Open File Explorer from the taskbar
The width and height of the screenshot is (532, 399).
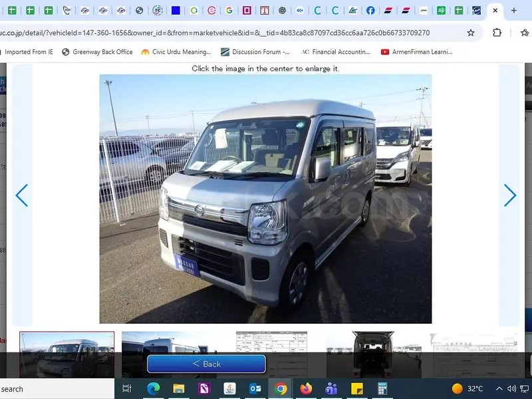click(179, 388)
